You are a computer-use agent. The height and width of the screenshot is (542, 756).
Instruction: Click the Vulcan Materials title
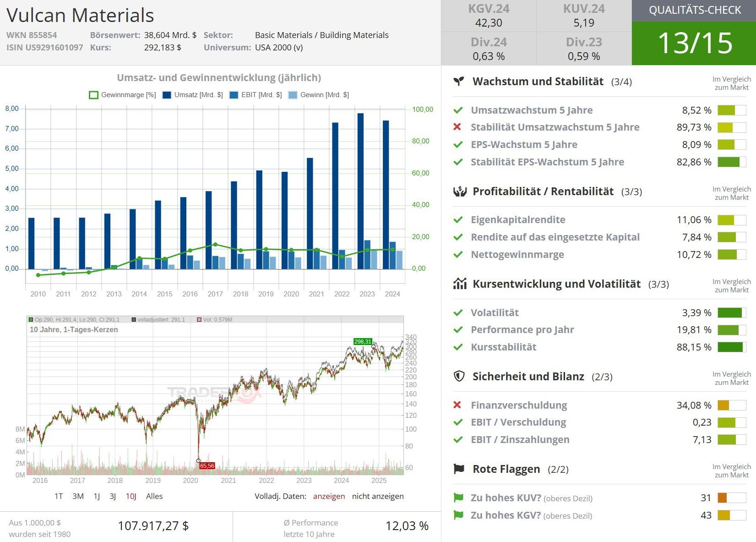tap(81, 16)
